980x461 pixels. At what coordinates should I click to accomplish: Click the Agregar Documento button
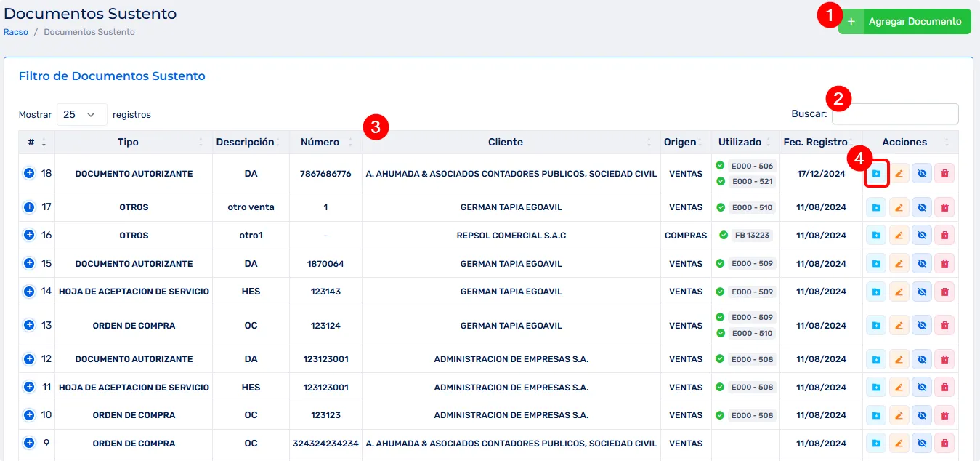904,22
